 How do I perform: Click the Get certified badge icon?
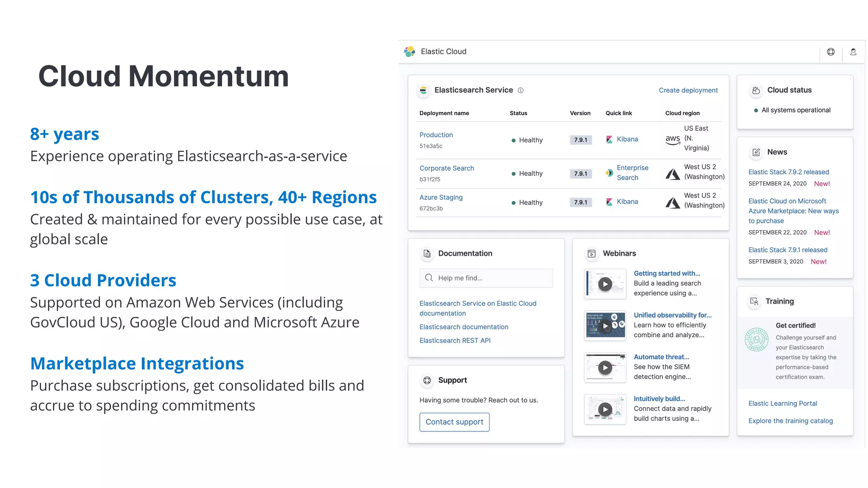757,339
